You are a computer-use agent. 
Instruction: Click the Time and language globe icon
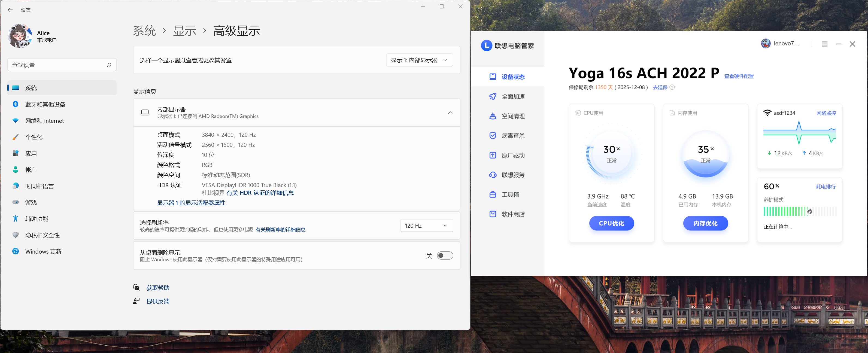(x=16, y=186)
